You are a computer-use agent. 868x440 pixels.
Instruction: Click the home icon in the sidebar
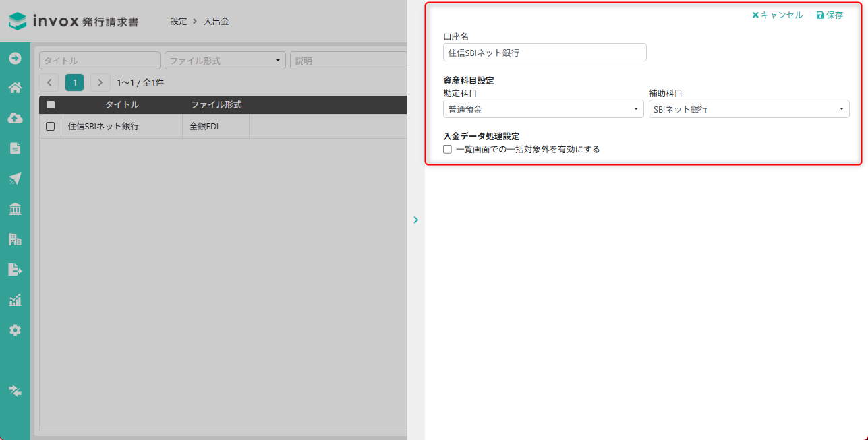(x=15, y=88)
